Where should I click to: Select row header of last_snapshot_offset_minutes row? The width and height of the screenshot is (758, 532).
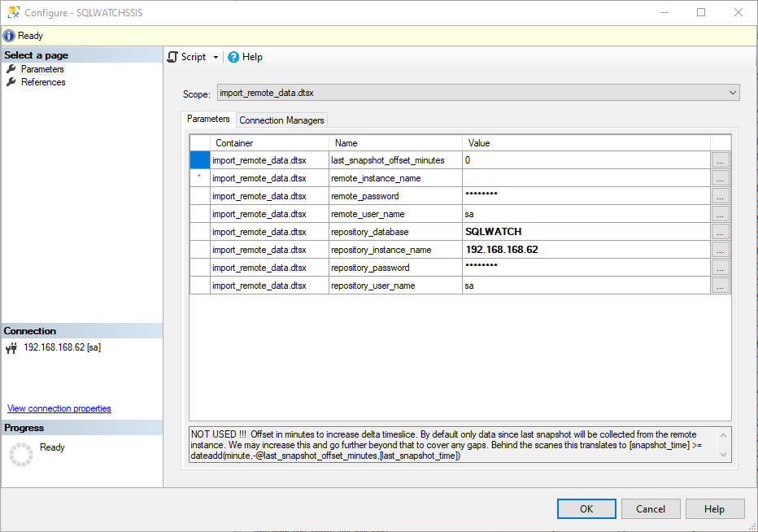(199, 160)
